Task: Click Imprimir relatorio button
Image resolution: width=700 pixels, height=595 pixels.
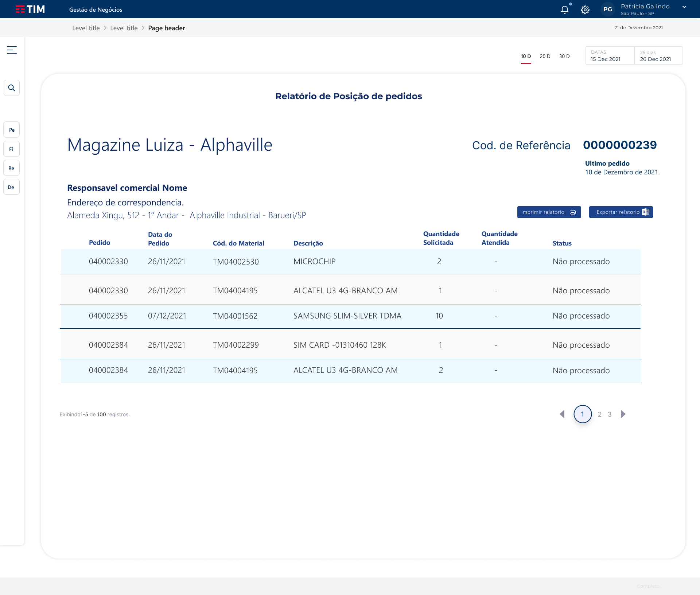Action: tap(549, 212)
